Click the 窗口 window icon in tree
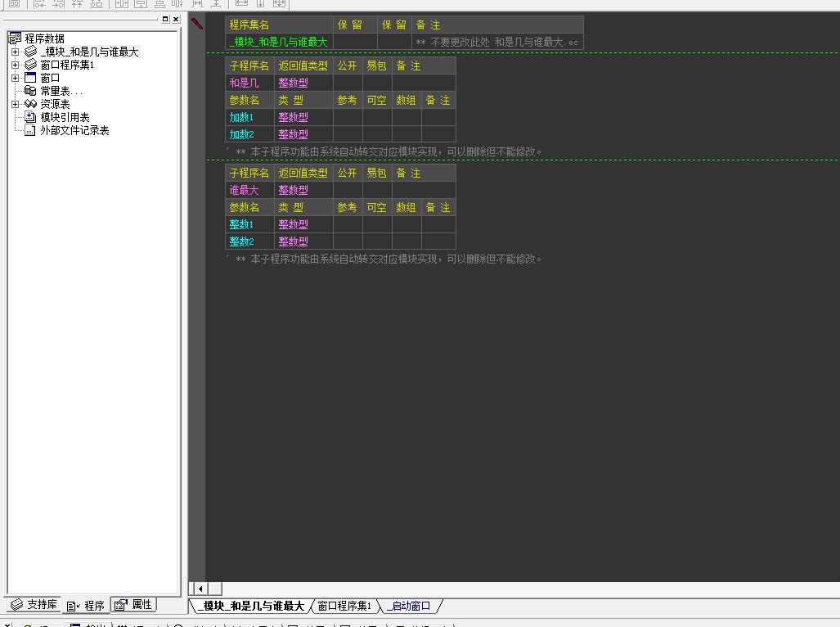Image resolution: width=840 pixels, height=627 pixels. pos(30,79)
